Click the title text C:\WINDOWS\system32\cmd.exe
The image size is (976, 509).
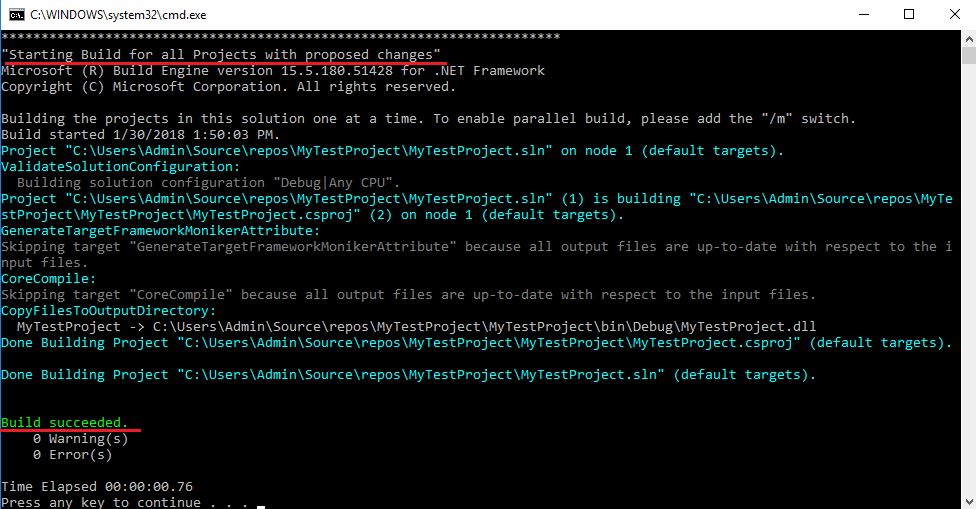tap(118, 15)
